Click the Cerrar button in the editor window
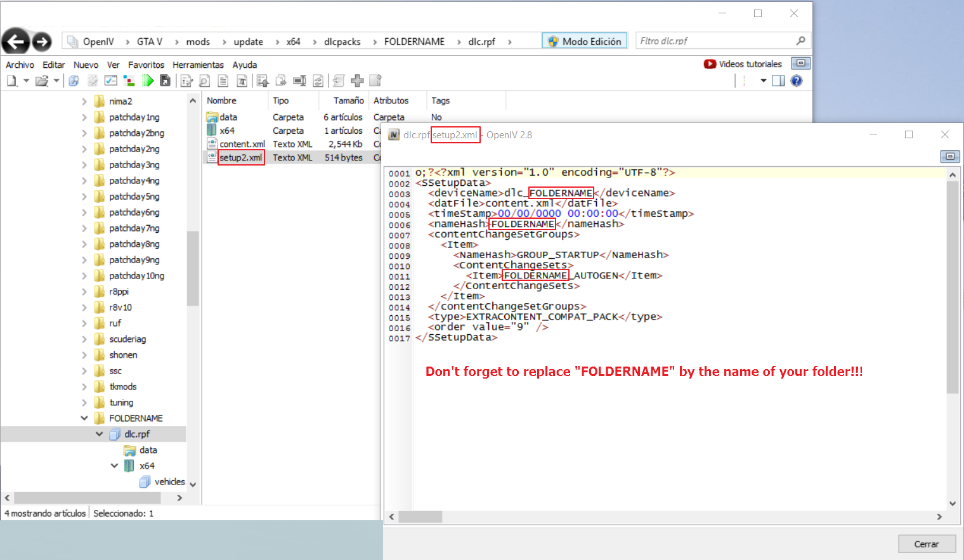 [927, 544]
